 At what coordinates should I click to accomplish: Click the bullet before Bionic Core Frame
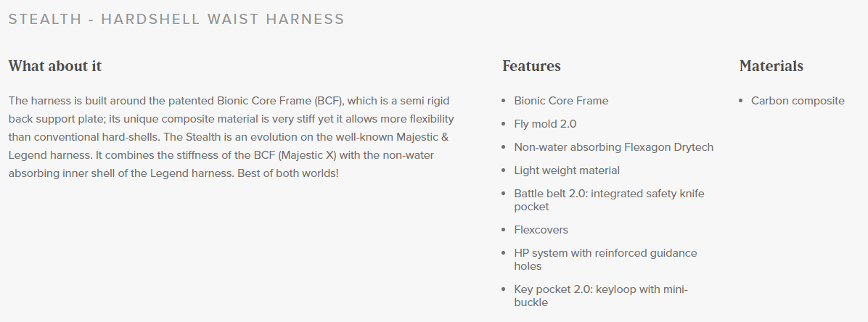[x=503, y=101]
